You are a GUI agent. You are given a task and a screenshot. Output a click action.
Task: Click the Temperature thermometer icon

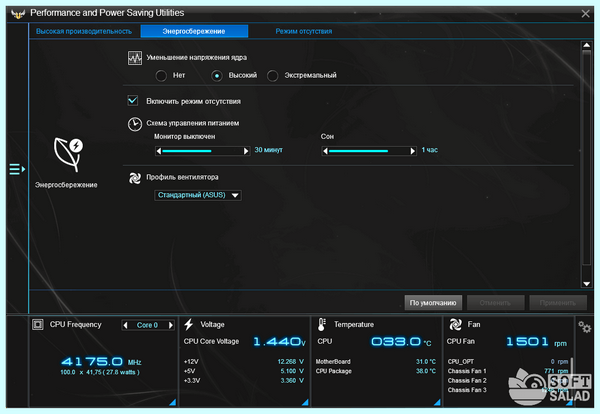click(x=321, y=324)
